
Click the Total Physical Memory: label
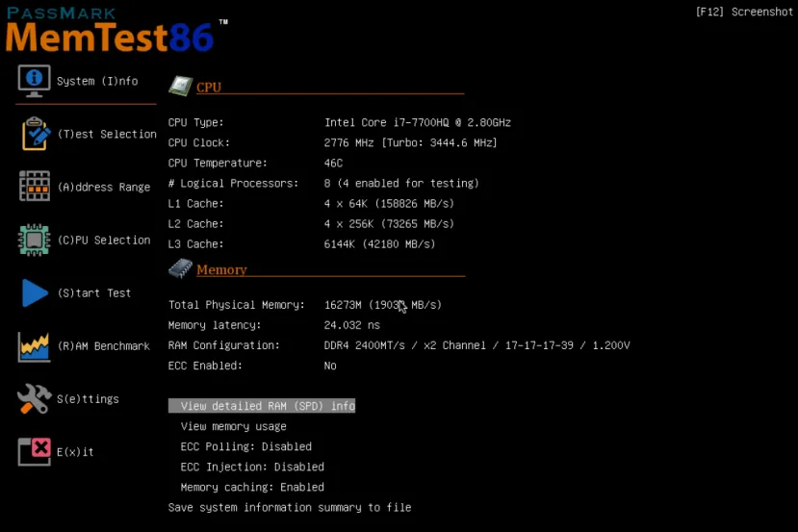236,305
